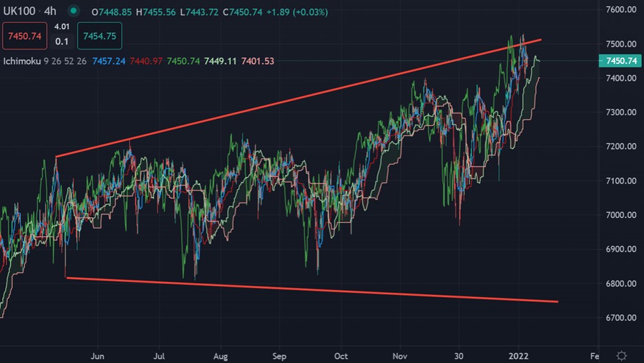Image resolution: width=644 pixels, height=363 pixels.
Task: Click the open value O7448.85
Action: 111,12
